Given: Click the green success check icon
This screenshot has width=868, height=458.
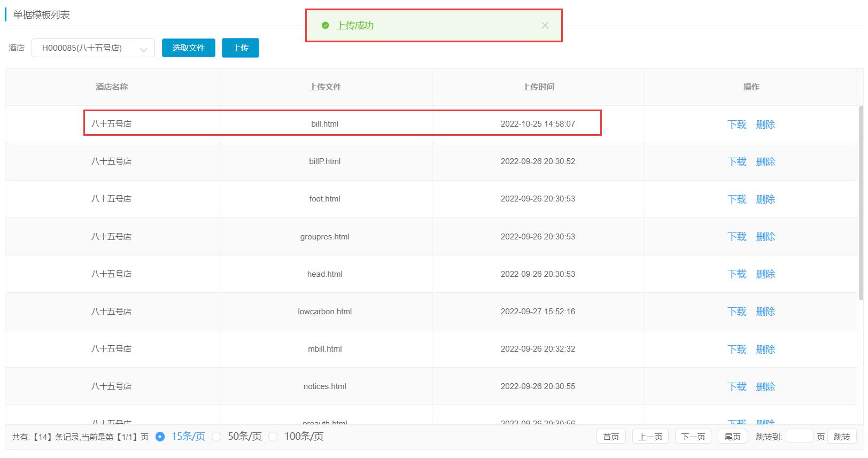Looking at the screenshot, I should coord(325,25).
